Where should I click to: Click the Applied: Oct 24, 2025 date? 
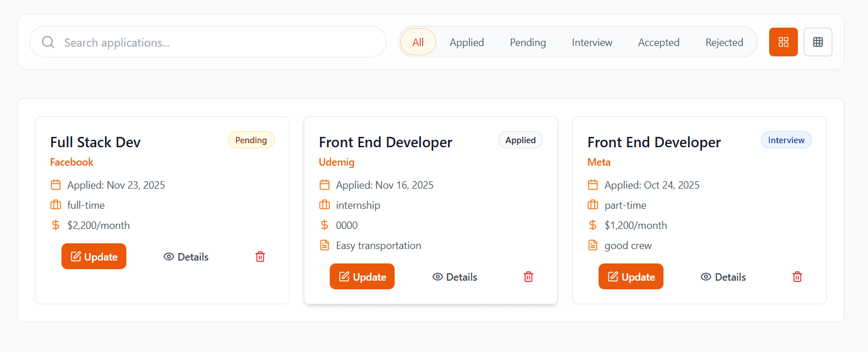pos(652,185)
